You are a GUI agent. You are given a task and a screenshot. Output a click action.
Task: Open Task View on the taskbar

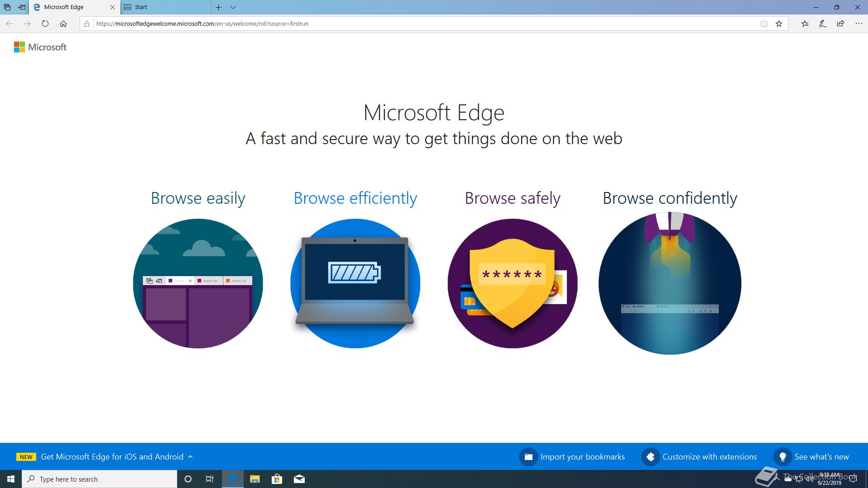[210, 479]
